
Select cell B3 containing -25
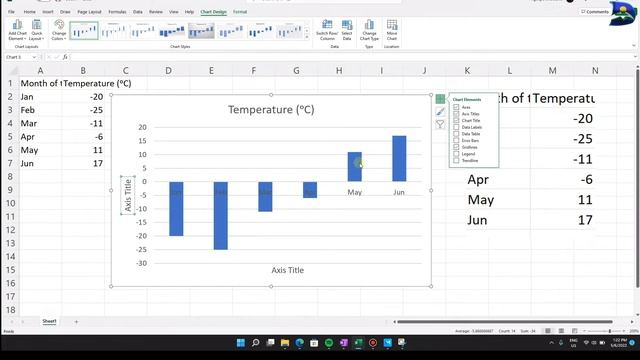tap(83, 110)
